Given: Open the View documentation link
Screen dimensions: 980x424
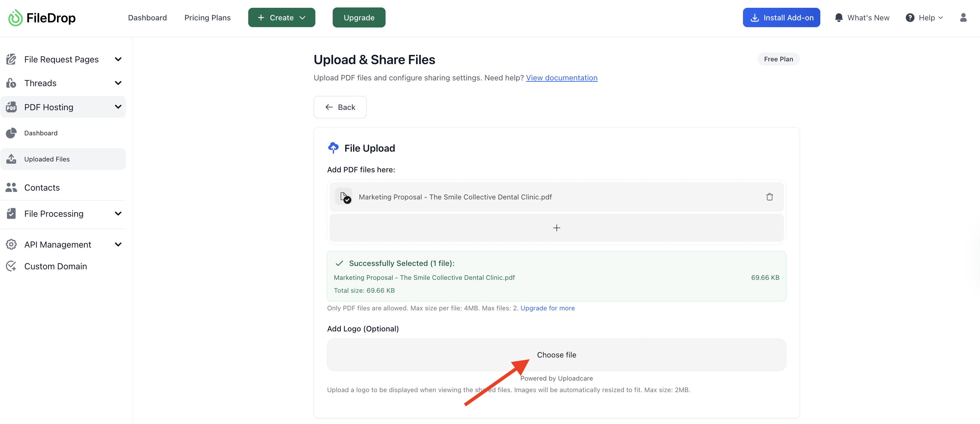Looking at the screenshot, I should tap(562, 78).
